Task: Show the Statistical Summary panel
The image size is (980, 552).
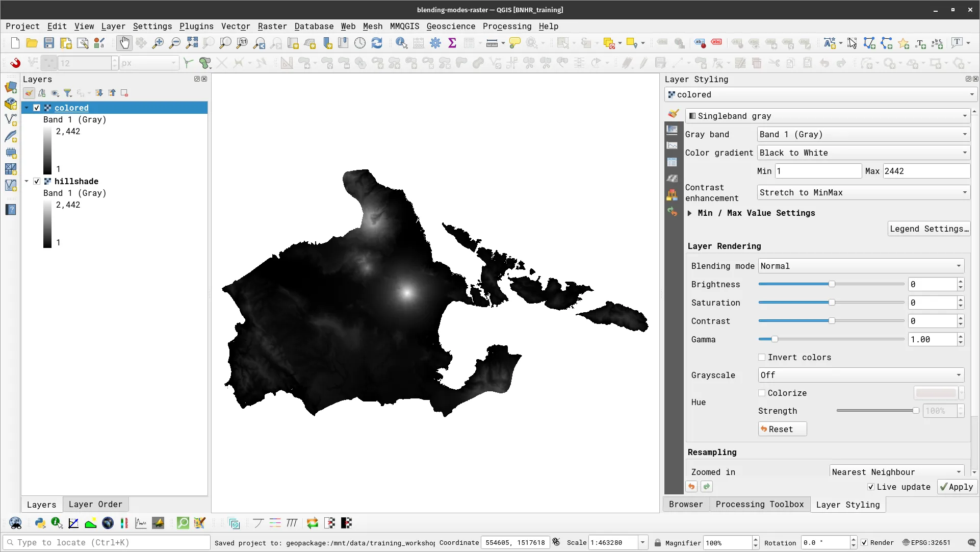Action: coord(452,43)
